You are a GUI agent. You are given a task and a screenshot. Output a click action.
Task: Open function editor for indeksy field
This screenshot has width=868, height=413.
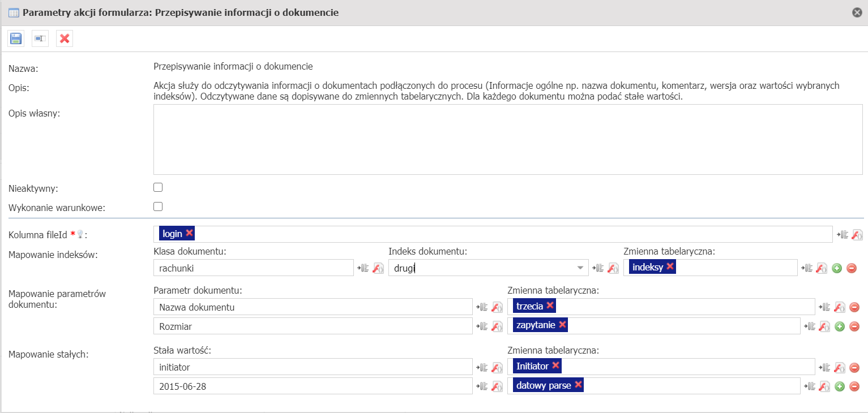click(822, 268)
